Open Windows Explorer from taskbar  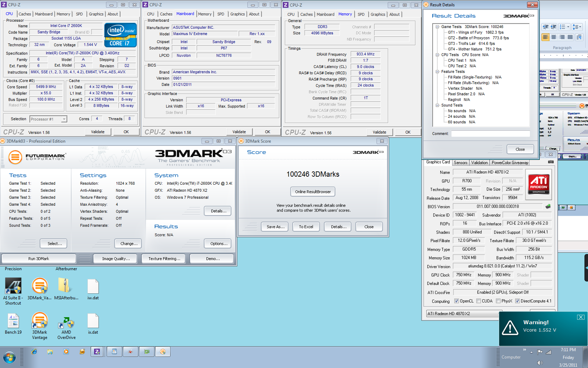click(x=50, y=352)
